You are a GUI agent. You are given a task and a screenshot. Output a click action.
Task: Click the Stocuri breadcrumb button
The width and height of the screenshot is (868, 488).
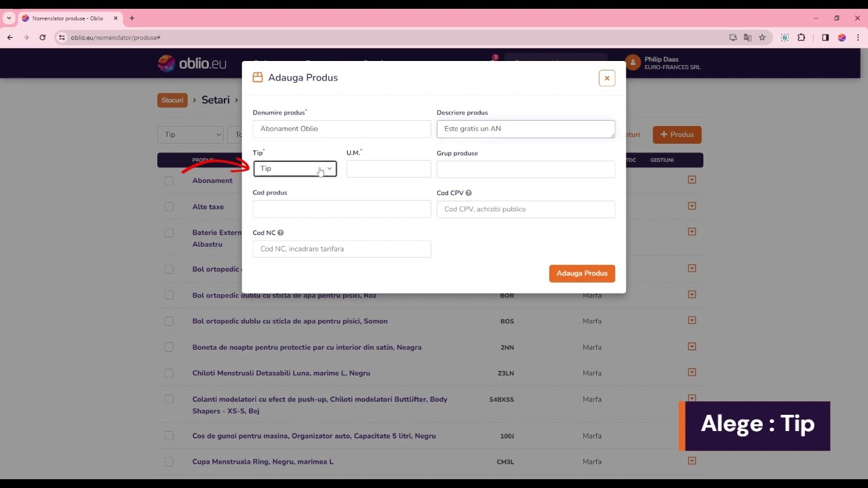point(172,100)
